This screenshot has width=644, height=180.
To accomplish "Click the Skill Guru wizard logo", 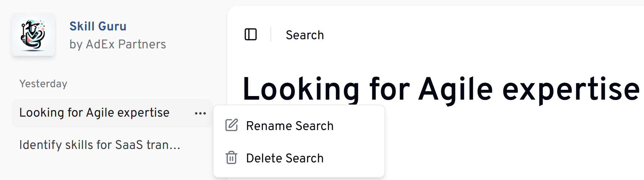I will click(33, 35).
